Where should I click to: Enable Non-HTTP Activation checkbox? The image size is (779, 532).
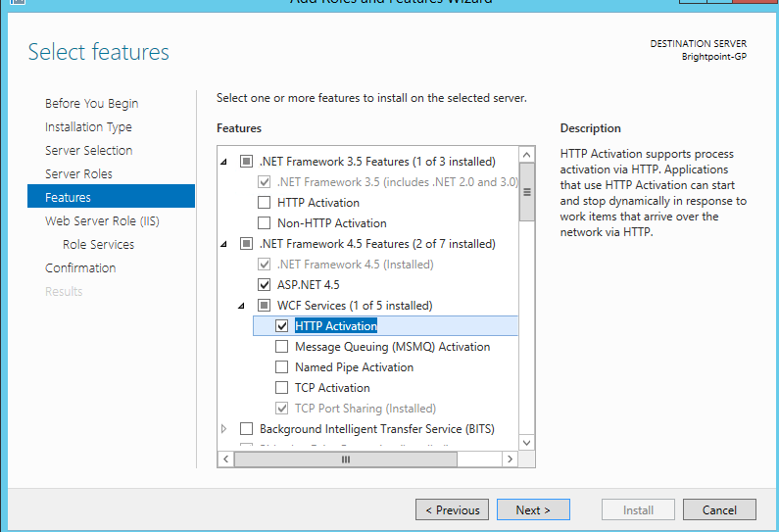point(264,223)
